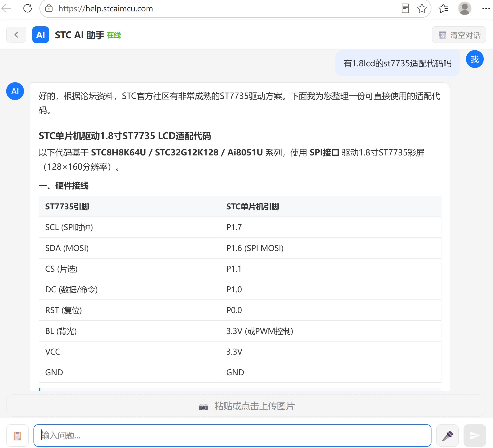Click the user avatar 我

coord(474,59)
